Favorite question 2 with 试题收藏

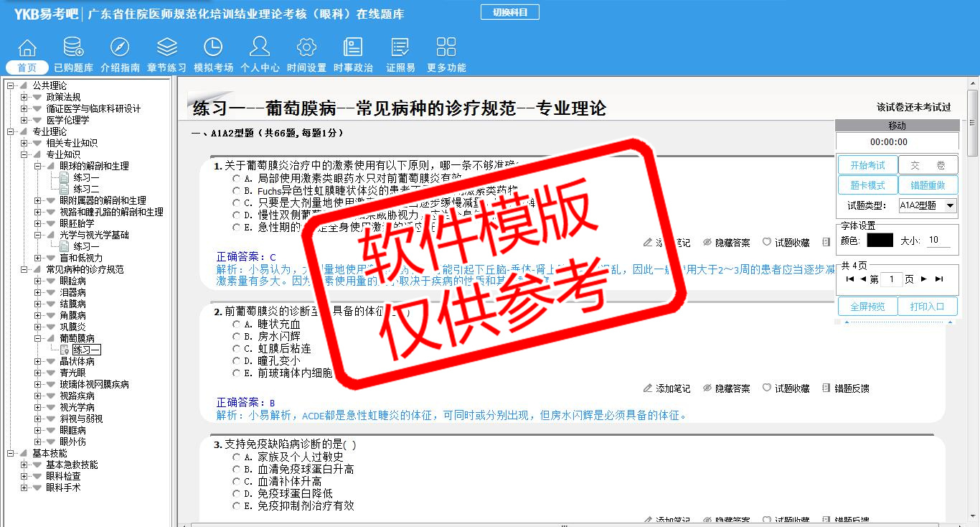coord(786,388)
